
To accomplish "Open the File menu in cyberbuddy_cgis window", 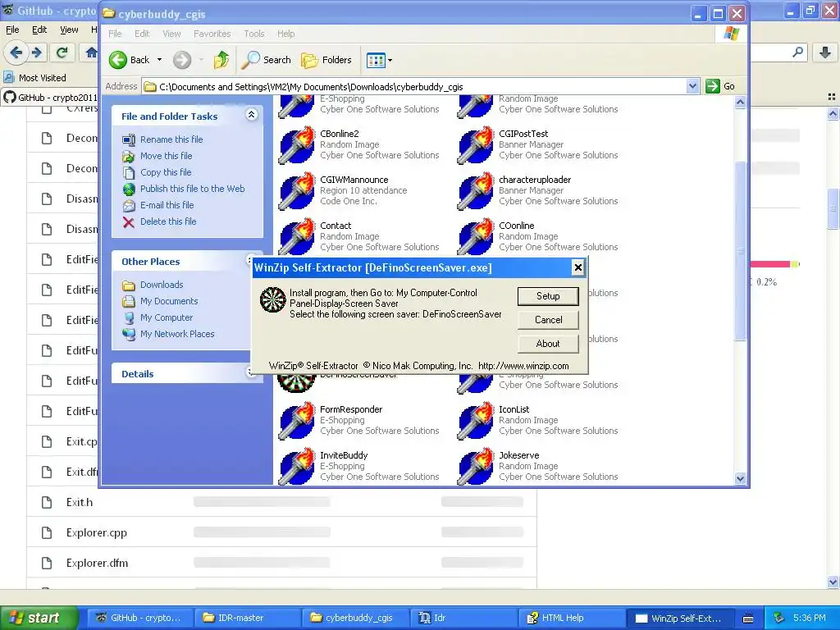I will tap(115, 34).
